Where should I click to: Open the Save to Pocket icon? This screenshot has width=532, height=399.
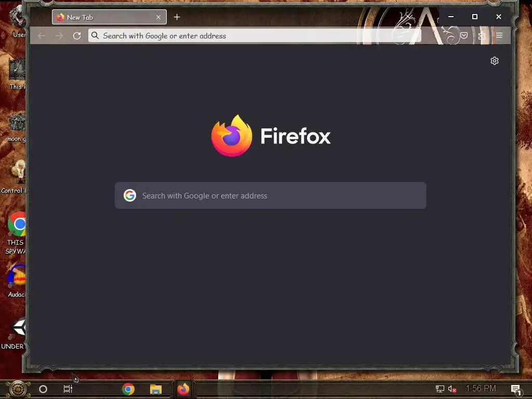464,35
